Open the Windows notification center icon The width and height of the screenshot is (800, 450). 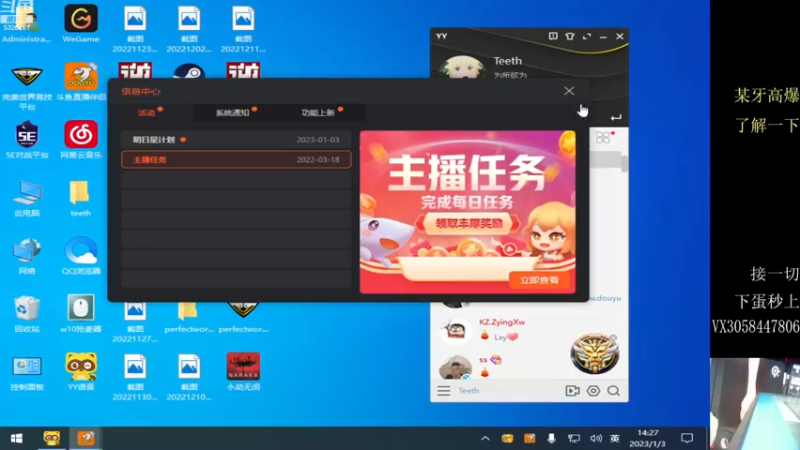(x=687, y=438)
